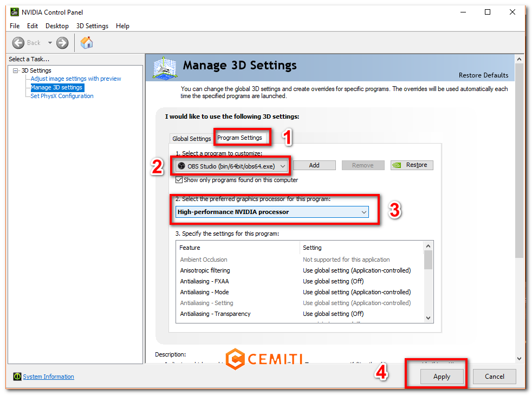The image size is (532, 395).
Task: Click the settings list scrollbar up arrow
Action: (428, 246)
